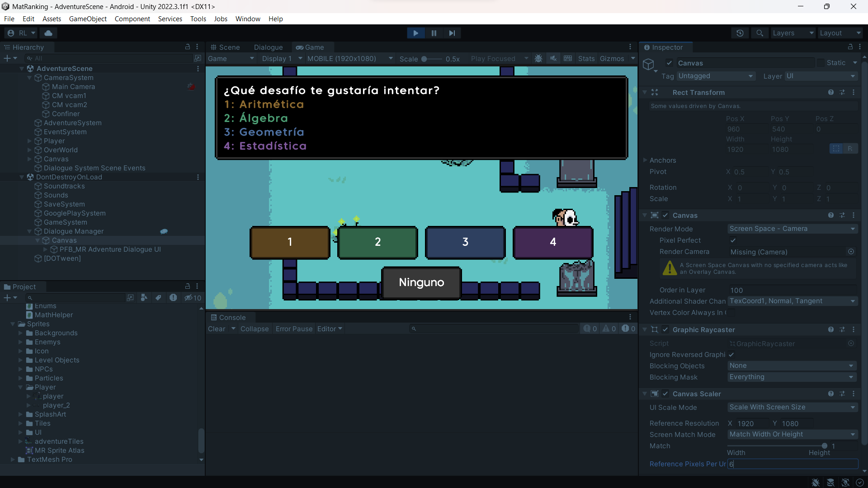Open the Blocking Mask dropdown
This screenshot has height=488, width=868.
click(792, 377)
